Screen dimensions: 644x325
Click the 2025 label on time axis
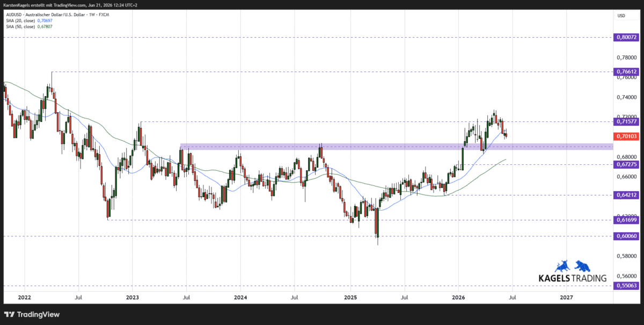(x=350, y=297)
